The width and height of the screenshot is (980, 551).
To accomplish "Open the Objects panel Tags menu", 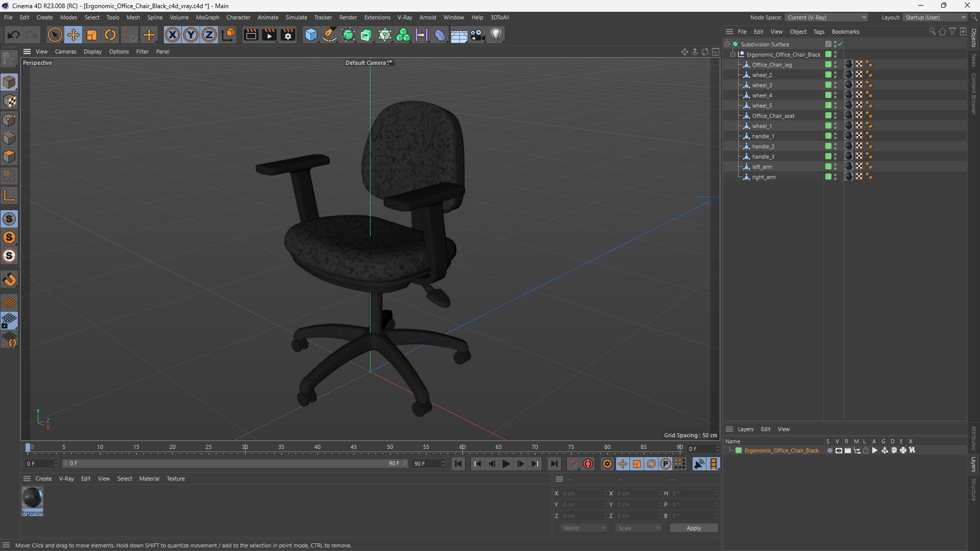I will pyautogui.click(x=819, y=32).
